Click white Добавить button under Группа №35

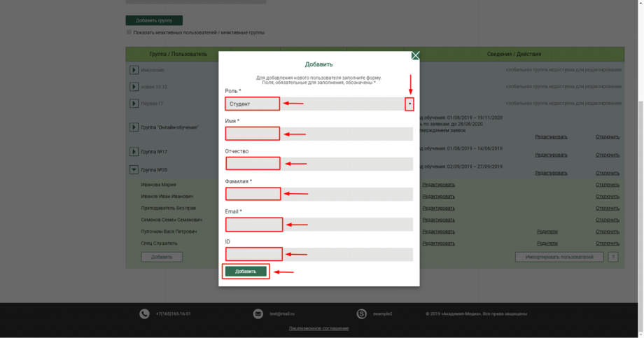(x=162, y=257)
